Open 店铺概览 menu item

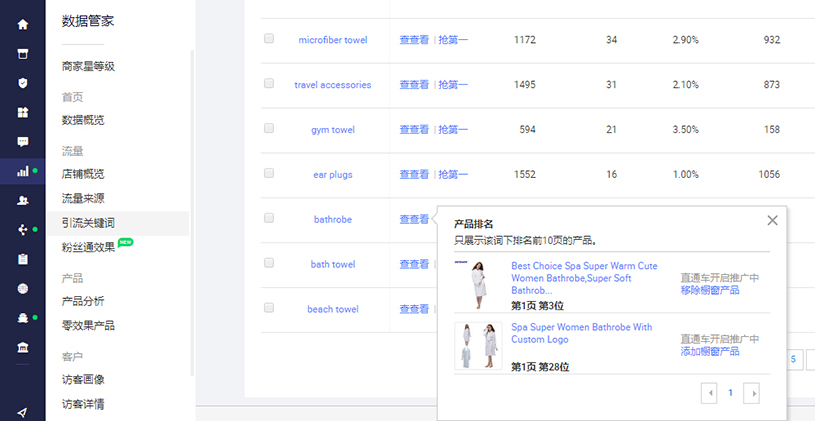coord(83,174)
